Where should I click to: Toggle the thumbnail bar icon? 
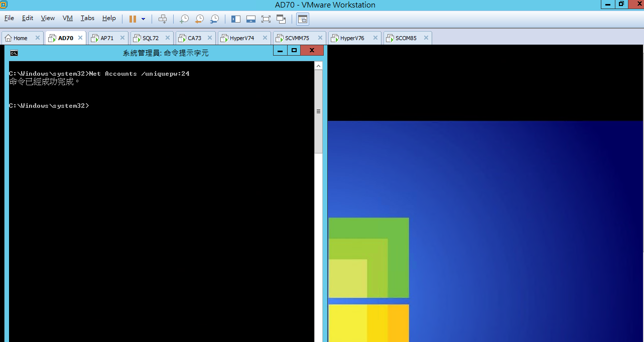(x=251, y=19)
